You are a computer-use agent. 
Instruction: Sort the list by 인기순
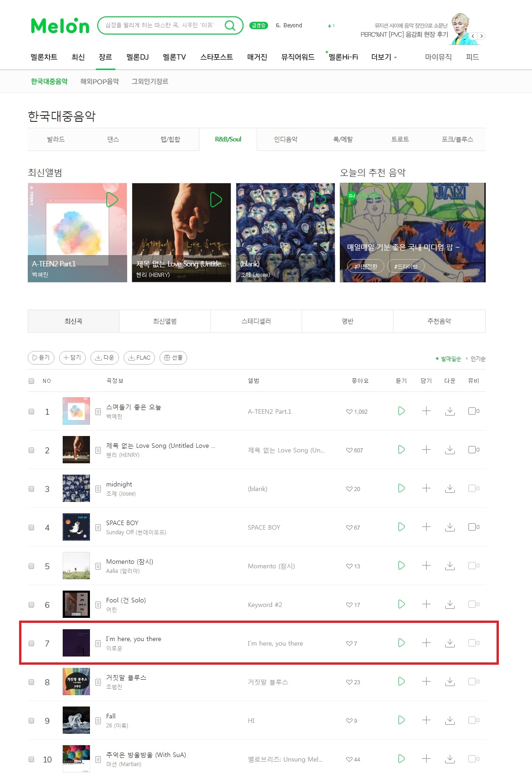coord(477,359)
